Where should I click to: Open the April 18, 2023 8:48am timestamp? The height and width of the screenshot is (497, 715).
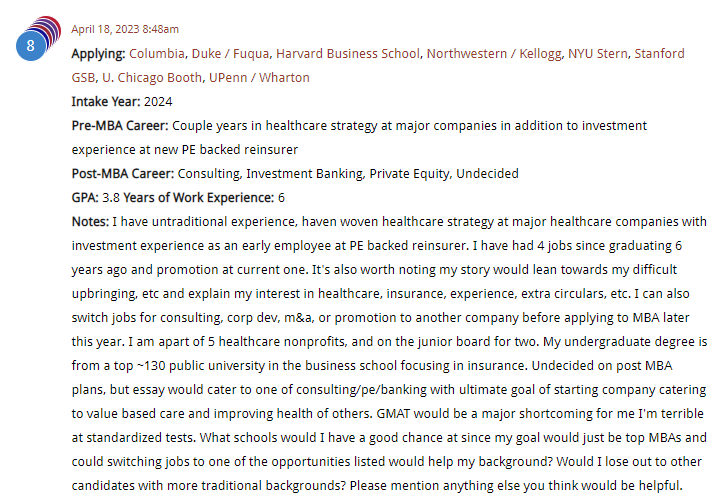pyautogui.click(x=125, y=29)
